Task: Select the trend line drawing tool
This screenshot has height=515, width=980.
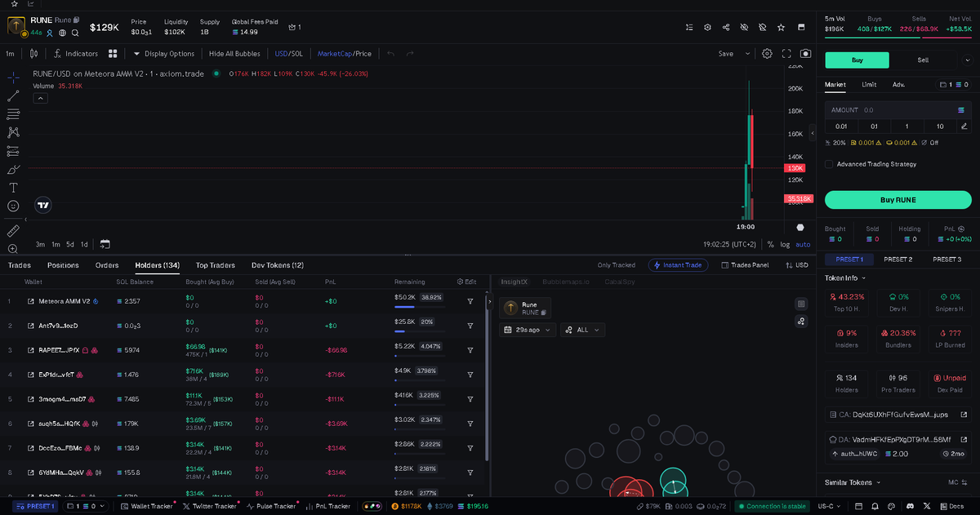Action: pos(13,95)
